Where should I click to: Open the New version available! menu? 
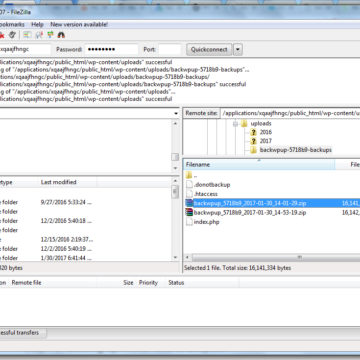coord(79,24)
